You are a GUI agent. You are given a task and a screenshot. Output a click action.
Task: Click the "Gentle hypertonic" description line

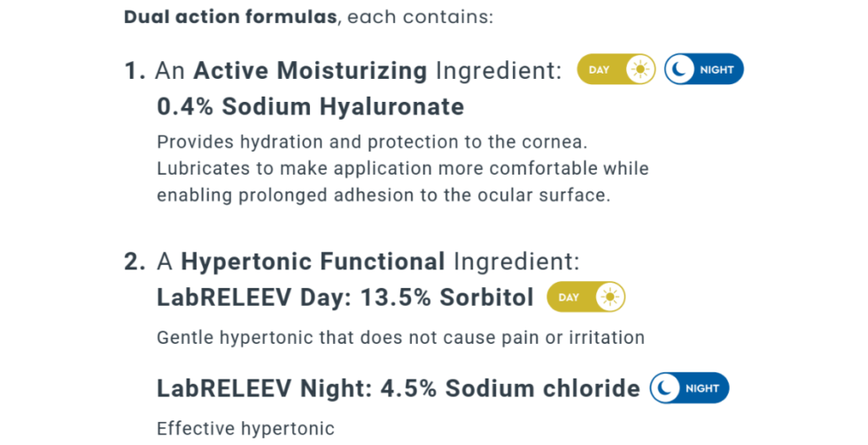400,338
